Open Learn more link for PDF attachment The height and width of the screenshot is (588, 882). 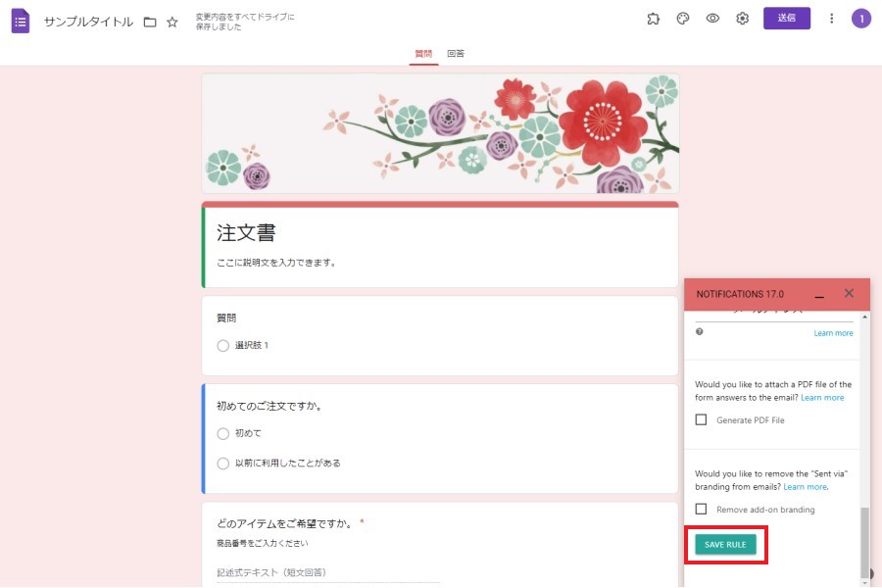[821, 398]
